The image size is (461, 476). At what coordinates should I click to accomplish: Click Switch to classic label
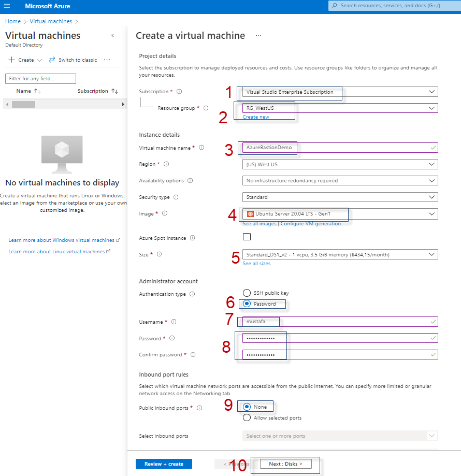click(78, 60)
